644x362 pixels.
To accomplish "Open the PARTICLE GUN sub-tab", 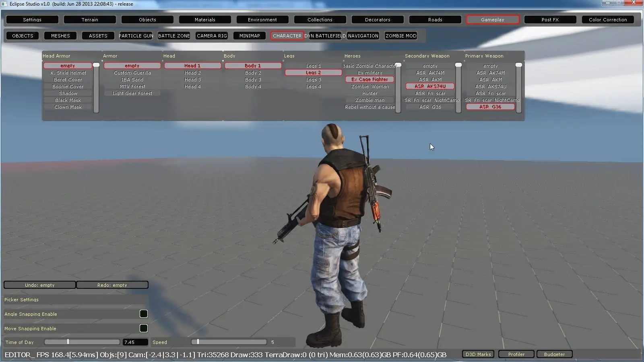I will click(136, 36).
